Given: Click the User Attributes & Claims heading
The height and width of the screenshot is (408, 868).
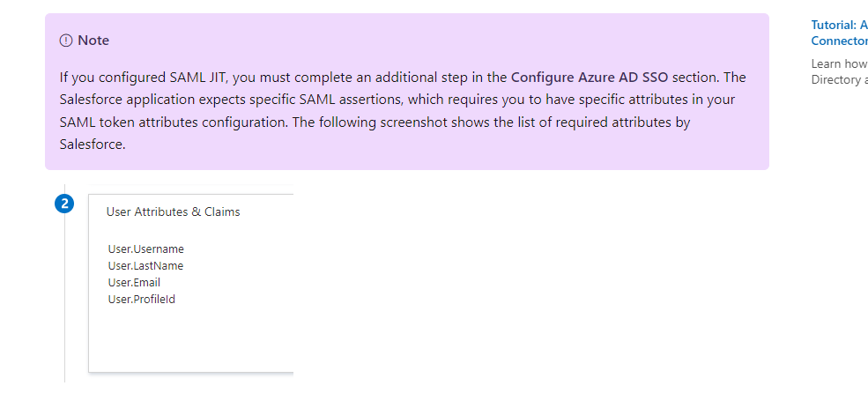Looking at the screenshot, I should (173, 211).
